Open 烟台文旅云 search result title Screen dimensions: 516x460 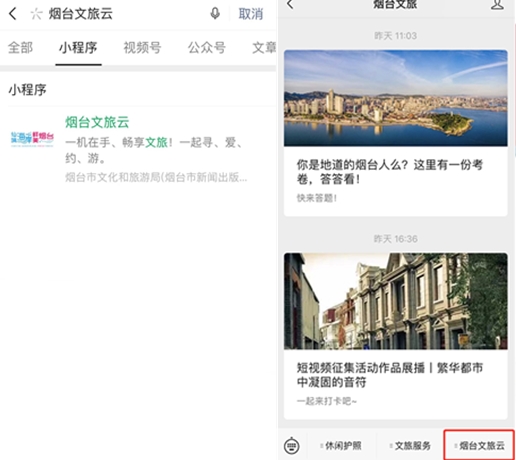pos(97,122)
